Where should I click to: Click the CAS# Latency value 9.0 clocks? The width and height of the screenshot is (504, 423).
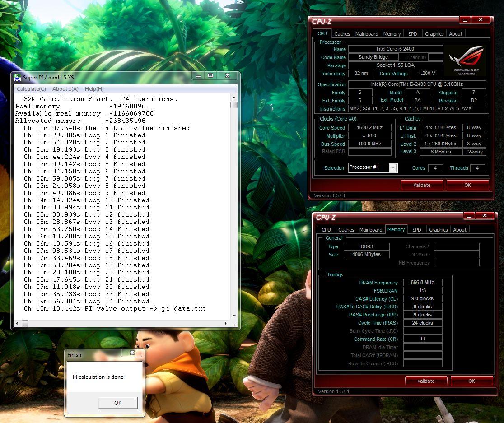pos(422,298)
